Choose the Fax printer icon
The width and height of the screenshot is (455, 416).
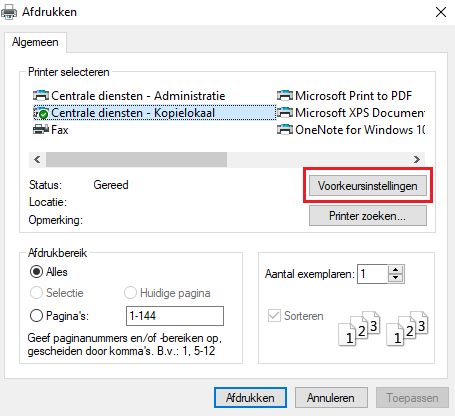[x=41, y=129]
